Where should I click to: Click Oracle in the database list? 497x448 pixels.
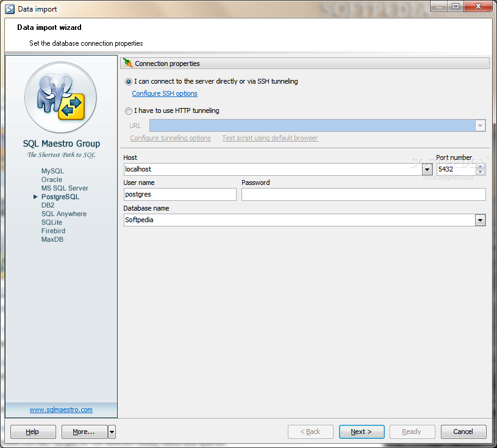click(x=52, y=179)
